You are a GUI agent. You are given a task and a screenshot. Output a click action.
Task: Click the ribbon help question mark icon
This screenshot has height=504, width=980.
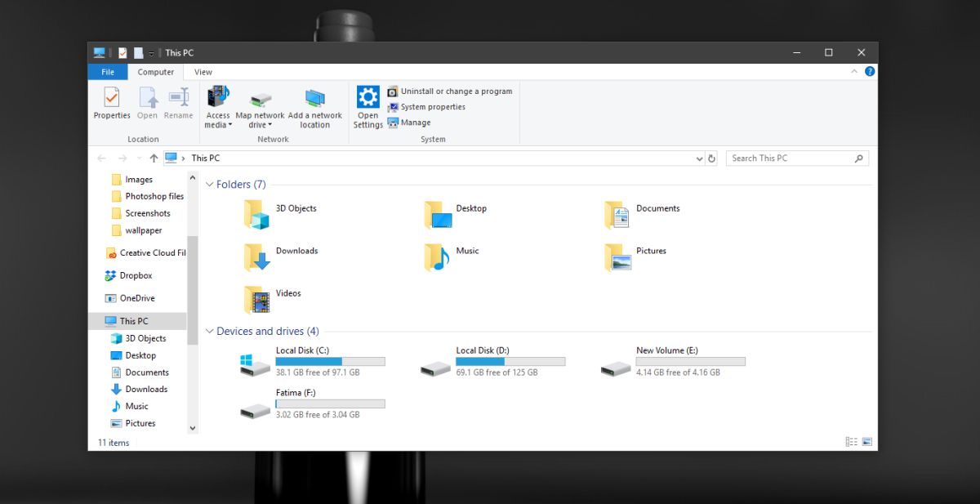click(870, 72)
